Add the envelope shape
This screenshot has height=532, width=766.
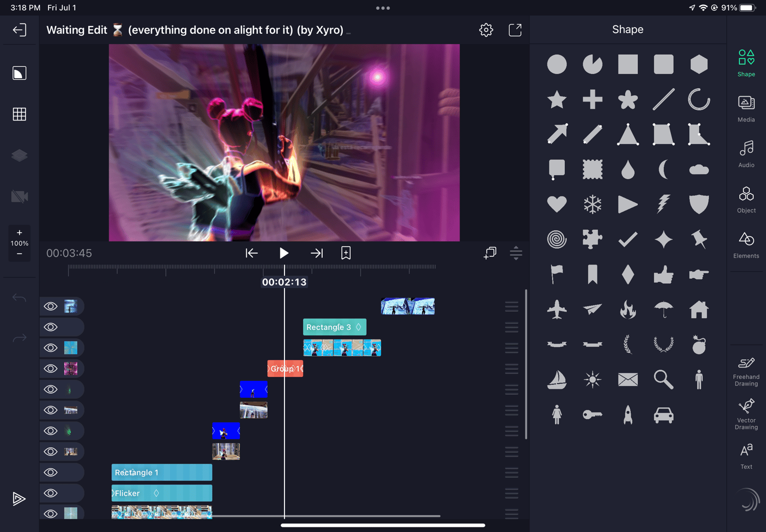(628, 379)
